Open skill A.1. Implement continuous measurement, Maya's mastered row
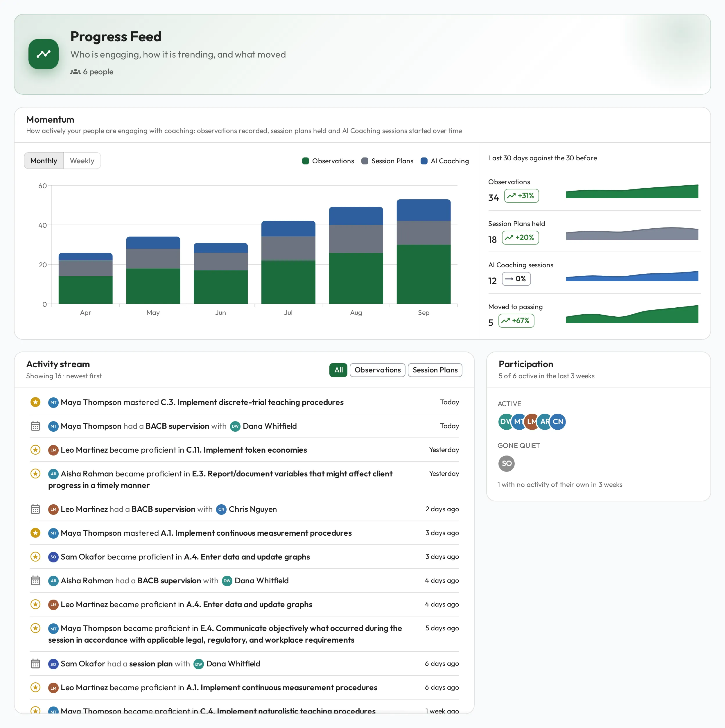 point(256,533)
